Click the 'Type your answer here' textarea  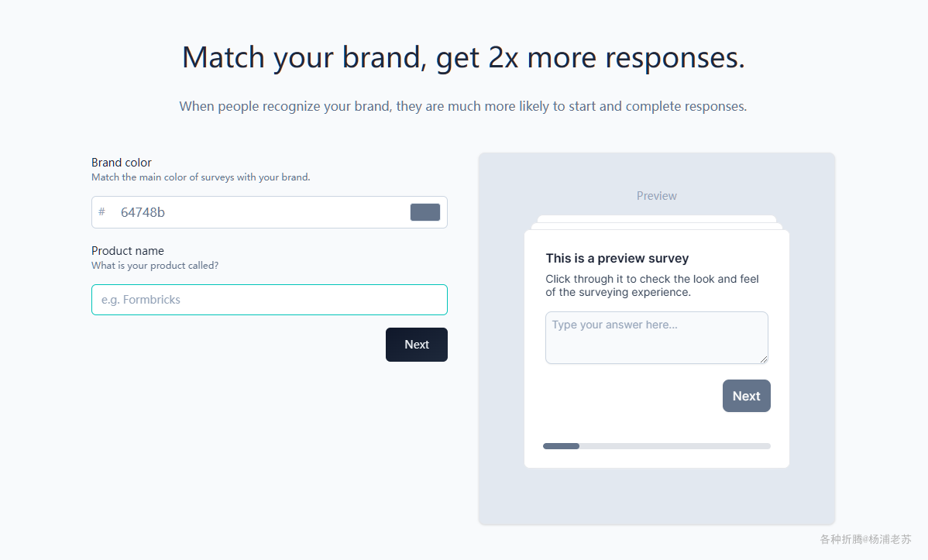pos(656,337)
